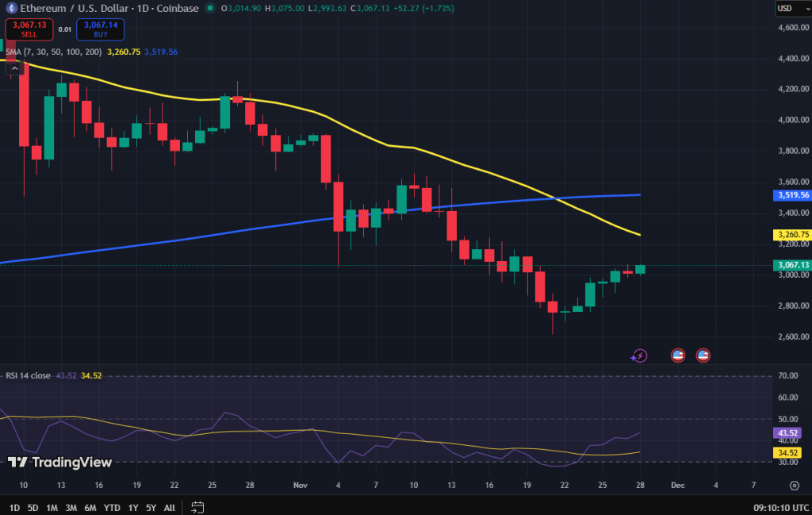Click the TradingView logo
This screenshot has height=515, width=812.
(x=60, y=462)
